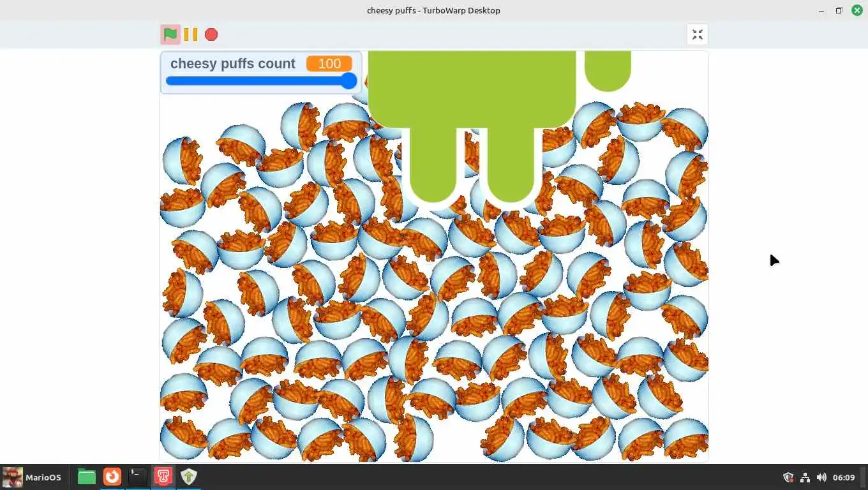Close the TurboWarp Desktop window
868x490 pixels.
857,10
